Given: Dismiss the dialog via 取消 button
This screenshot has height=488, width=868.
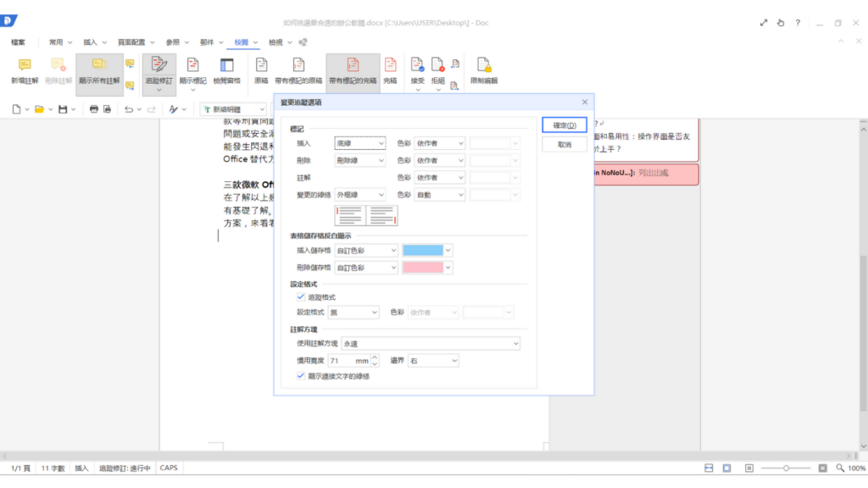Looking at the screenshot, I should pyautogui.click(x=563, y=143).
